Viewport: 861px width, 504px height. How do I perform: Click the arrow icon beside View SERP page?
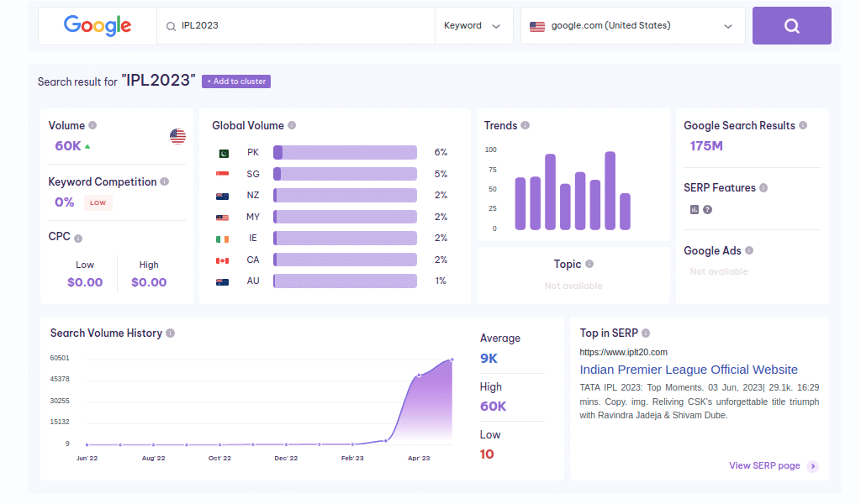(x=813, y=466)
